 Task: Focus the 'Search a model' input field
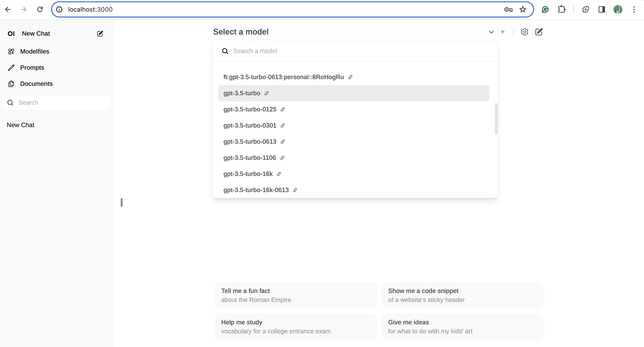(360, 51)
